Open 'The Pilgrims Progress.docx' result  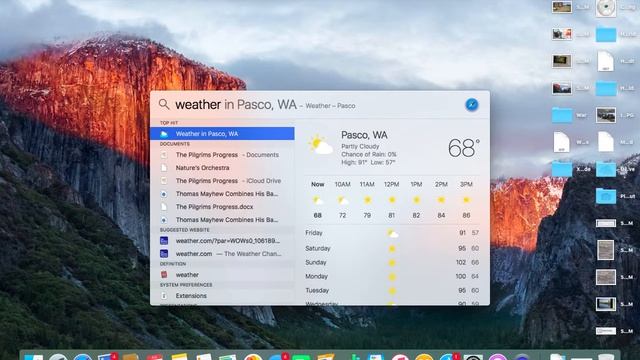[x=222, y=207]
